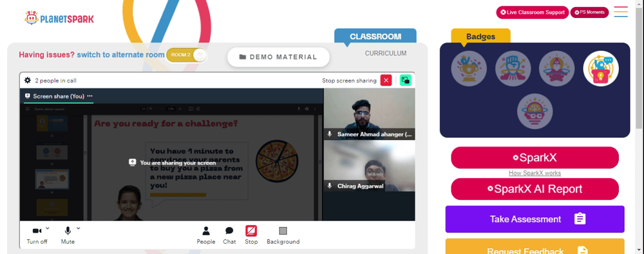Expand microphone options chevron

pos(79,228)
